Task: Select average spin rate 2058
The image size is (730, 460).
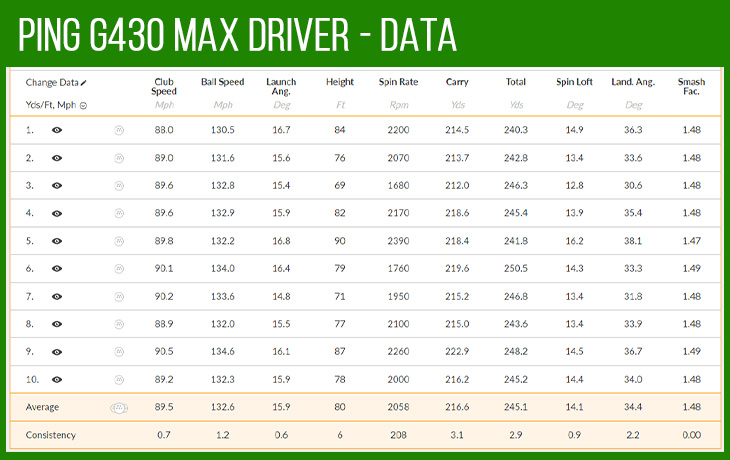Action: [x=399, y=407]
